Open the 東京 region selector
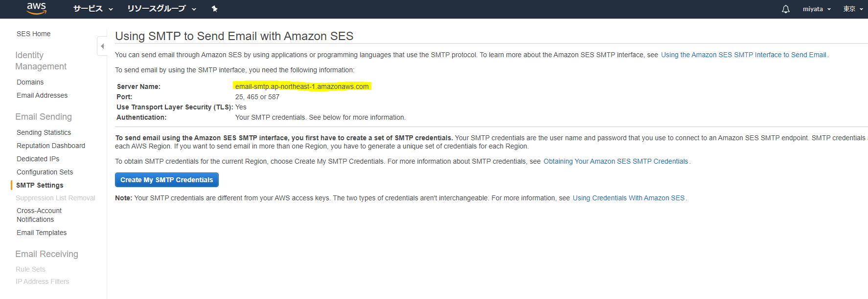 (853, 9)
